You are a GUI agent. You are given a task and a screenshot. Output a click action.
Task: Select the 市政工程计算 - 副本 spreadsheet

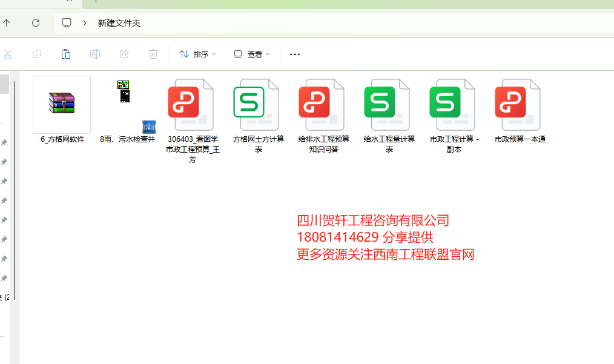click(x=454, y=104)
